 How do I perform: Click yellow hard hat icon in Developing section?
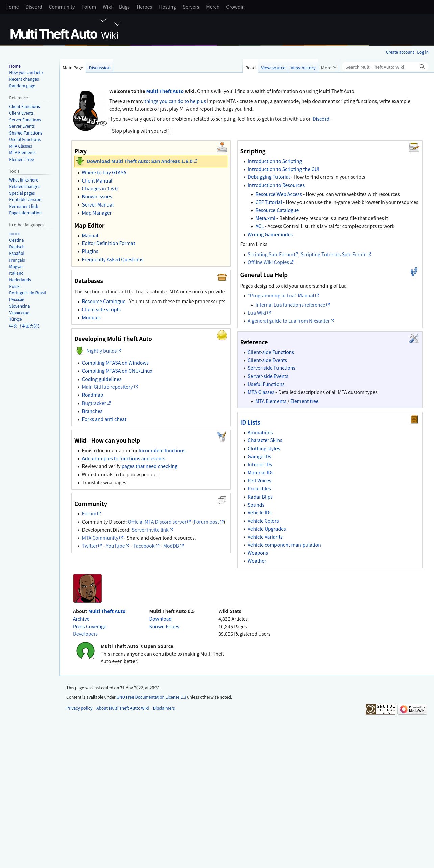(222, 335)
